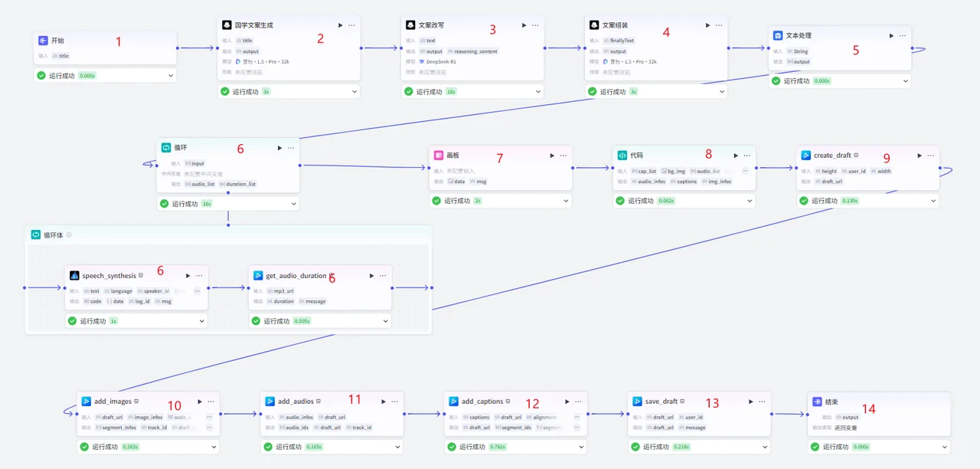Click the DeepSeek-R1 model label

pos(439,61)
